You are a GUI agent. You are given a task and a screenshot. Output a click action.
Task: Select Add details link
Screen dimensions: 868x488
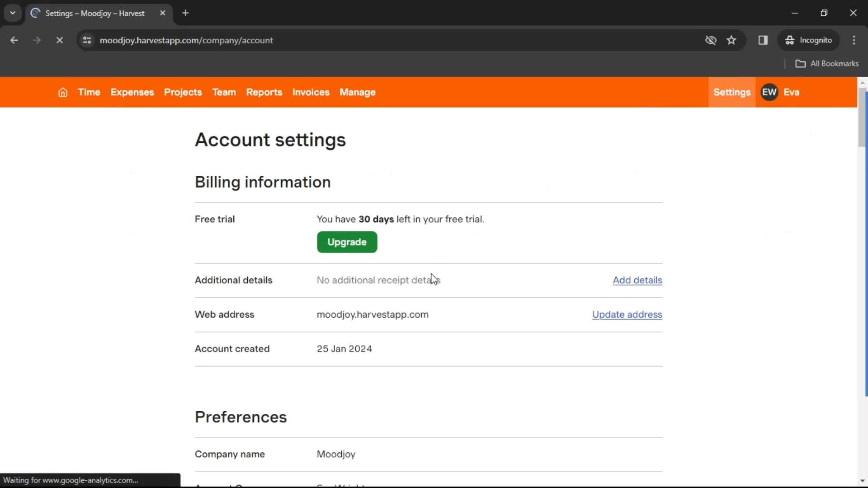[x=637, y=280]
